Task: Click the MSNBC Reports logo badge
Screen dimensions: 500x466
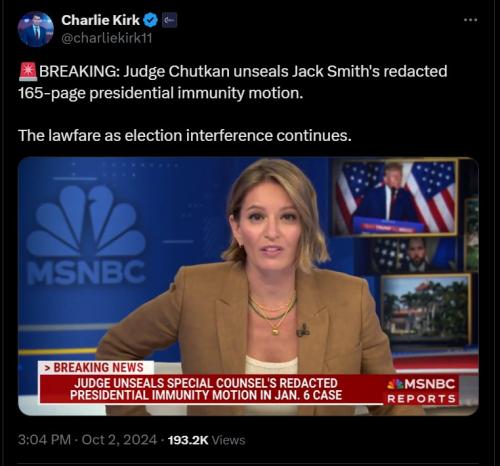Action: pos(421,391)
